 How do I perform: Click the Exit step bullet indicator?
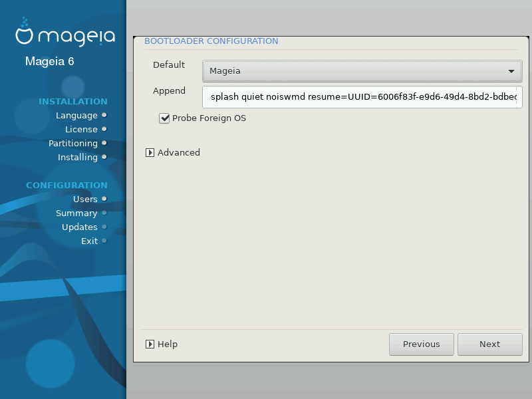pos(104,241)
